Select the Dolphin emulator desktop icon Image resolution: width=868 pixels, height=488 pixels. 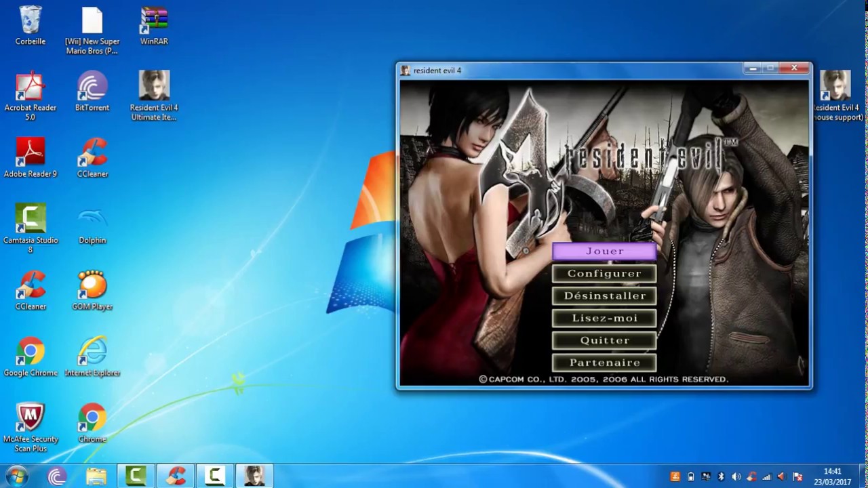coord(92,224)
